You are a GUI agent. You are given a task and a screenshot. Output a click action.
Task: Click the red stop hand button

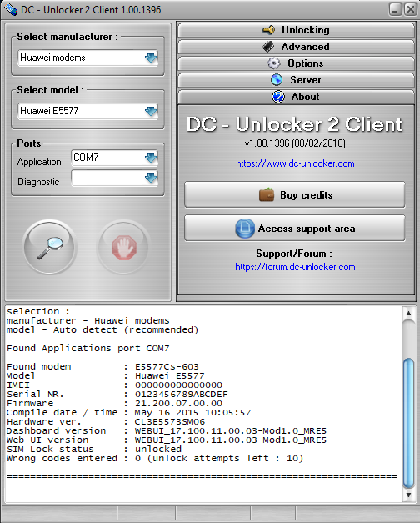coord(123,247)
